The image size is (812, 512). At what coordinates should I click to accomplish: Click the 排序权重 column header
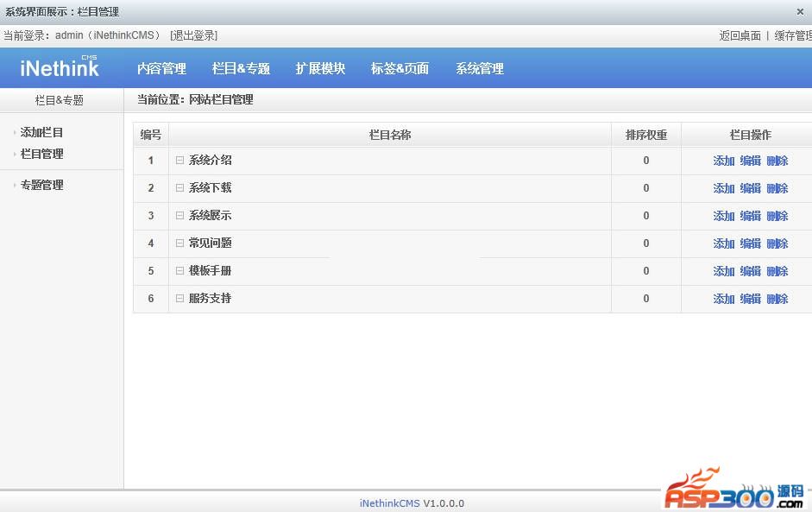click(646, 135)
